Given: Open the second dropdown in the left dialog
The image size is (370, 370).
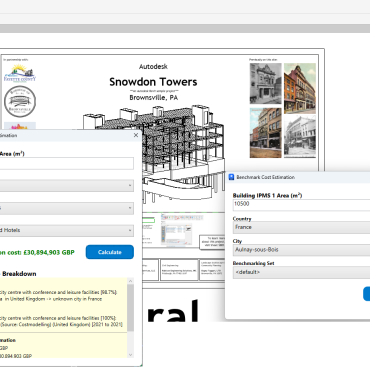Looking at the screenshot, I should coord(67,208).
